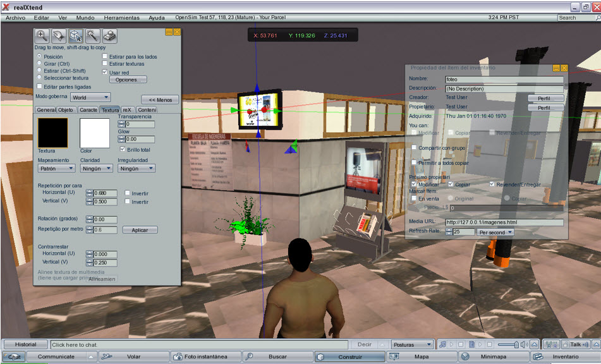This screenshot has width=601, height=364.
Task: Click Aplicar for repetition per meter
Action: point(140,230)
